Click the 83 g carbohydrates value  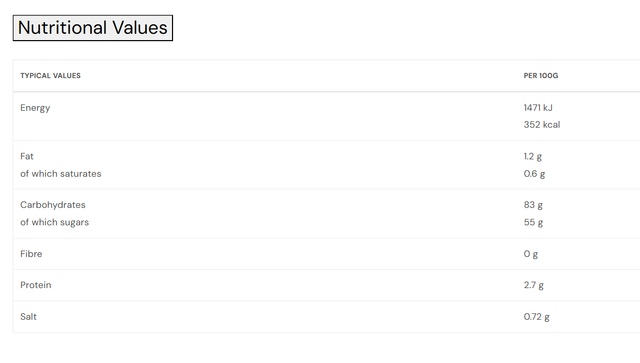coord(533,205)
